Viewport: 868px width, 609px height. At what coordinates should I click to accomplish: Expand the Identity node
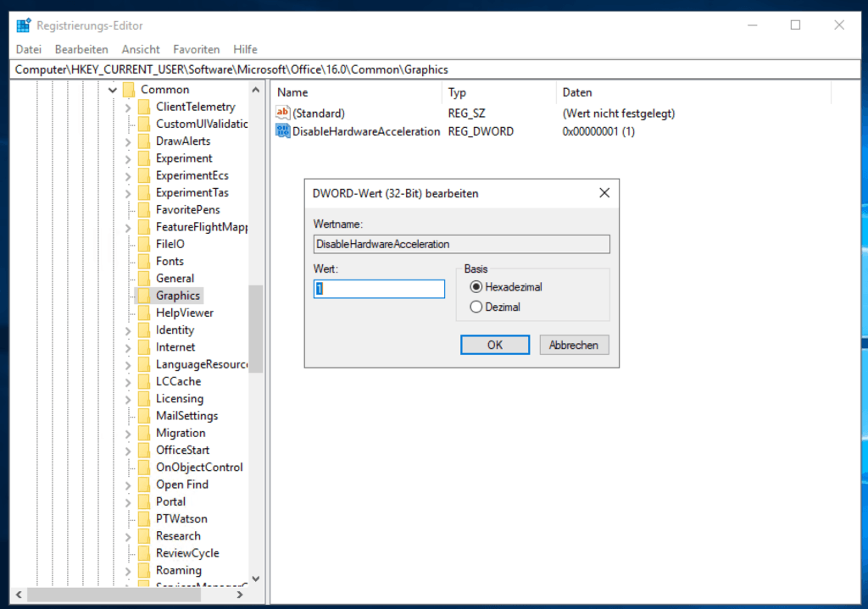point(128,330)
